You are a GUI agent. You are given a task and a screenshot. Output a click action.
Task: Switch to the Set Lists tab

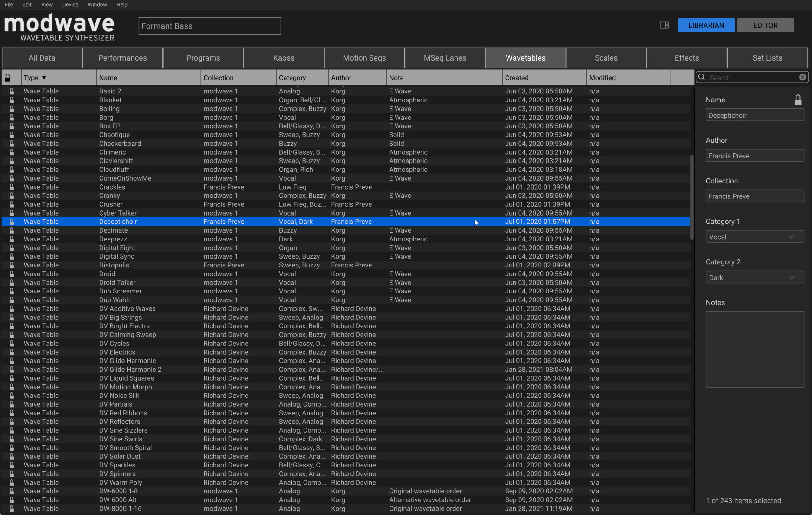coord(767,58)
